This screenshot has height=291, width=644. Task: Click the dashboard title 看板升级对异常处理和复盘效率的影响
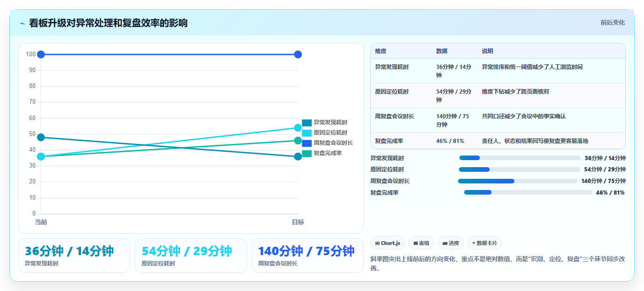coord(108,23)
